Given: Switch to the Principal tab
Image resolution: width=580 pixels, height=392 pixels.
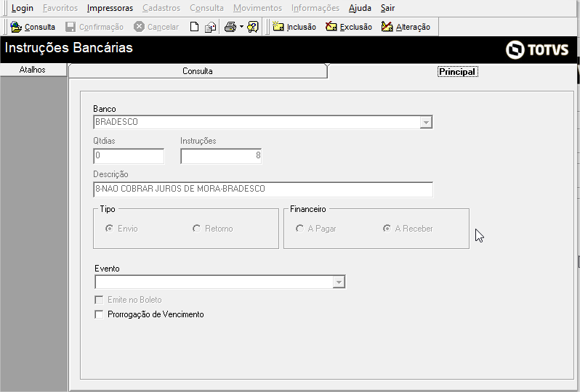Looking at the screenshot, I should point(458,72).
